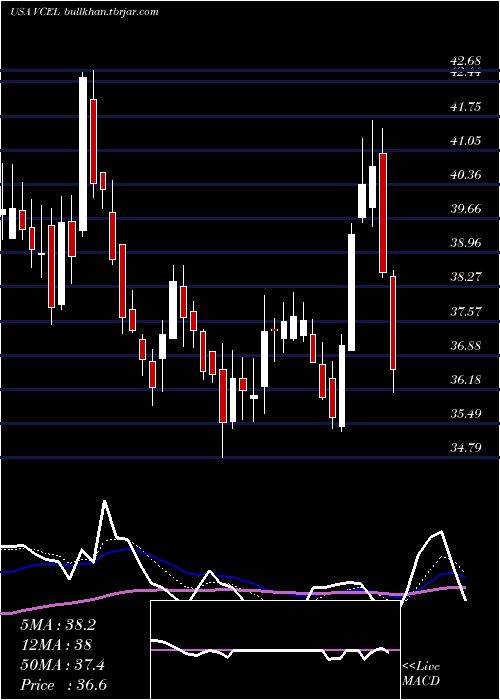
Task: Select the 38.96 price level label
Action: (x=466, y=243)
